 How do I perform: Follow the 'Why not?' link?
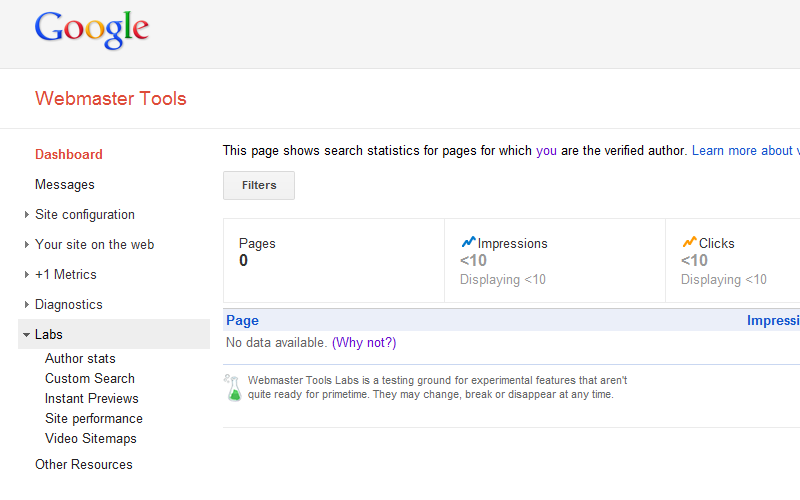364,343
